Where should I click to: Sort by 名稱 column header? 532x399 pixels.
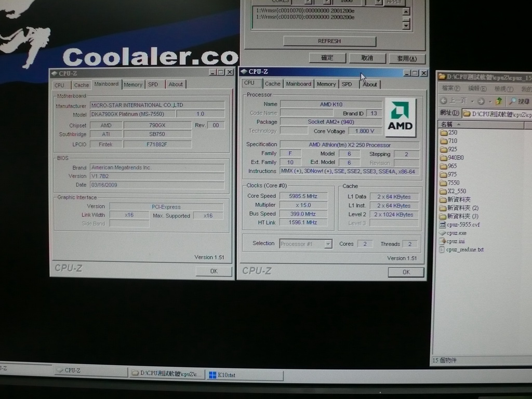click(481, 125)
